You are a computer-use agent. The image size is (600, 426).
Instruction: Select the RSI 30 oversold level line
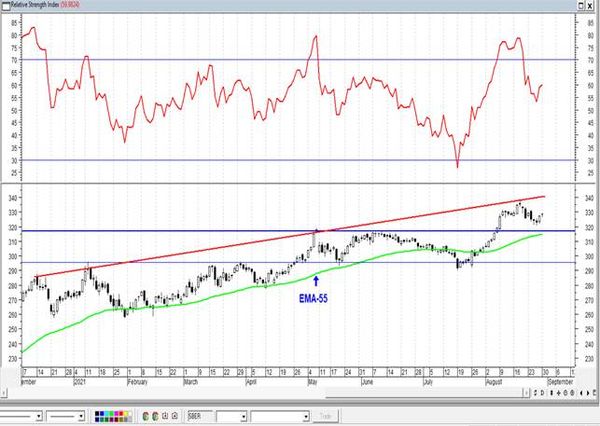coord(298,160)
